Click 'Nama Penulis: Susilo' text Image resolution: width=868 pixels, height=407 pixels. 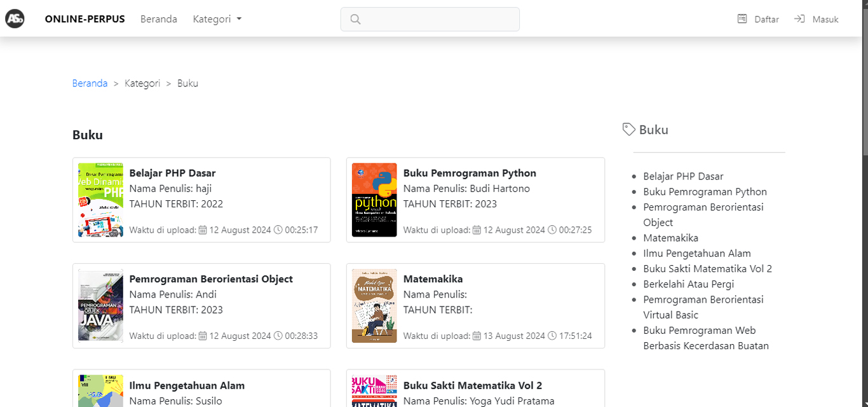pos(176,401)
